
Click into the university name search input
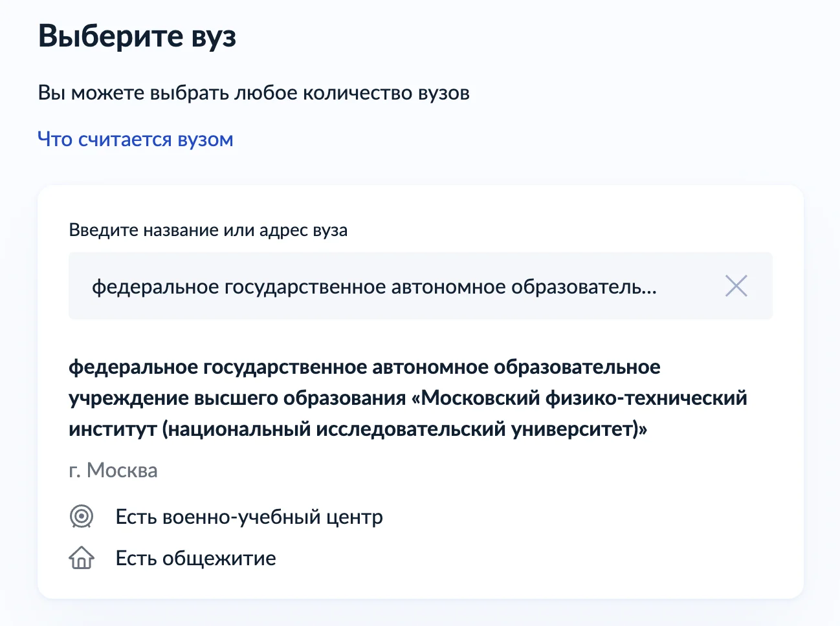[421, 286]
